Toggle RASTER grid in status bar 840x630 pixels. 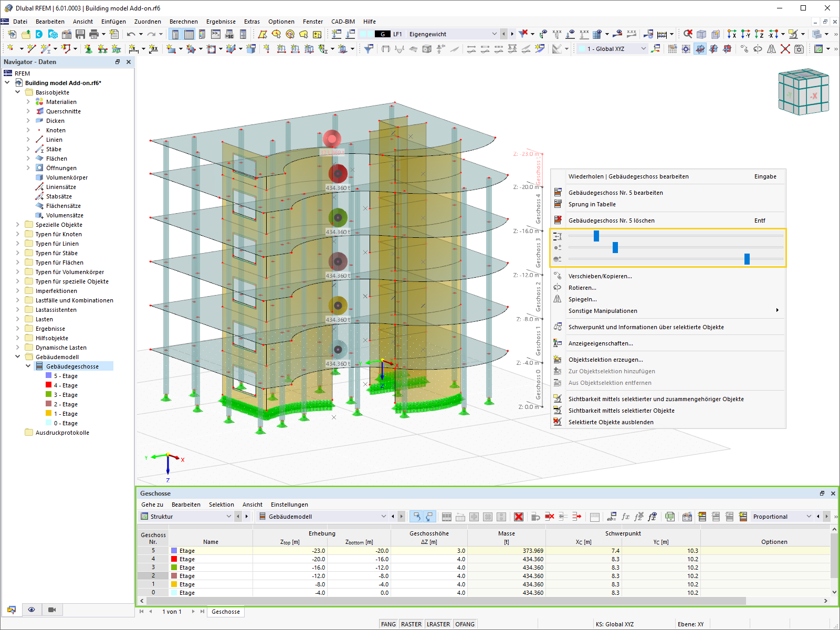[x=411, y=624]
